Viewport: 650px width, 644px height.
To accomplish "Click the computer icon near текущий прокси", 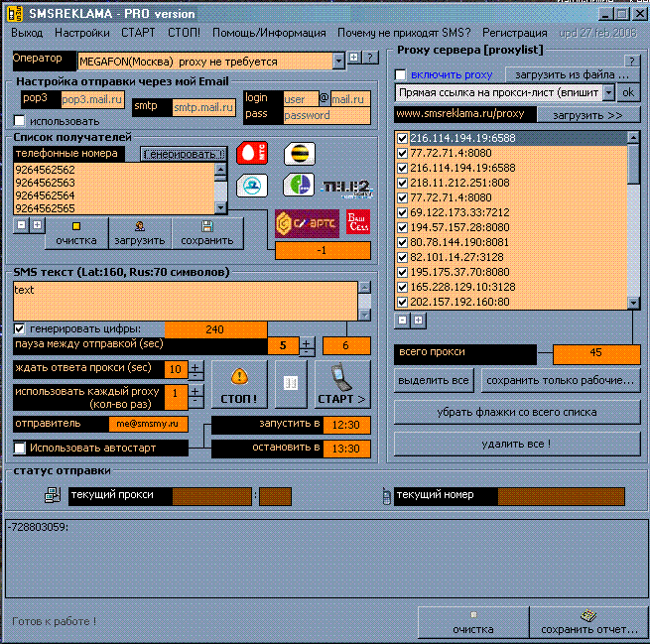I will [53, 495].
